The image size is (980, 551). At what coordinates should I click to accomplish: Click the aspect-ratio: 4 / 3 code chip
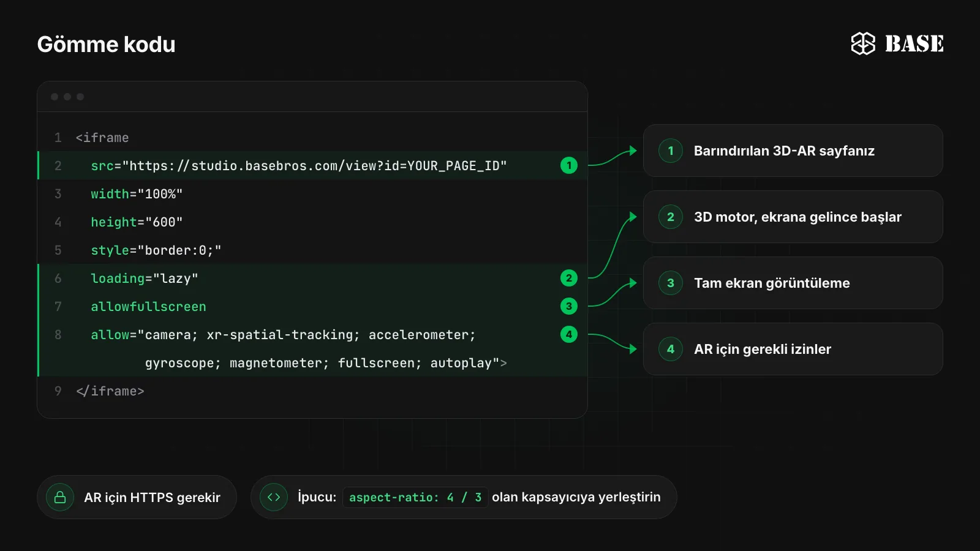pyautogui.click(x=415, y=497)
